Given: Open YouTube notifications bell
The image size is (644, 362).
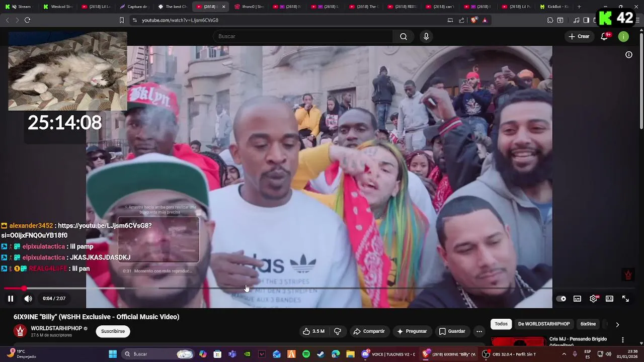Looking at the screenshot, I should point(605,36).
